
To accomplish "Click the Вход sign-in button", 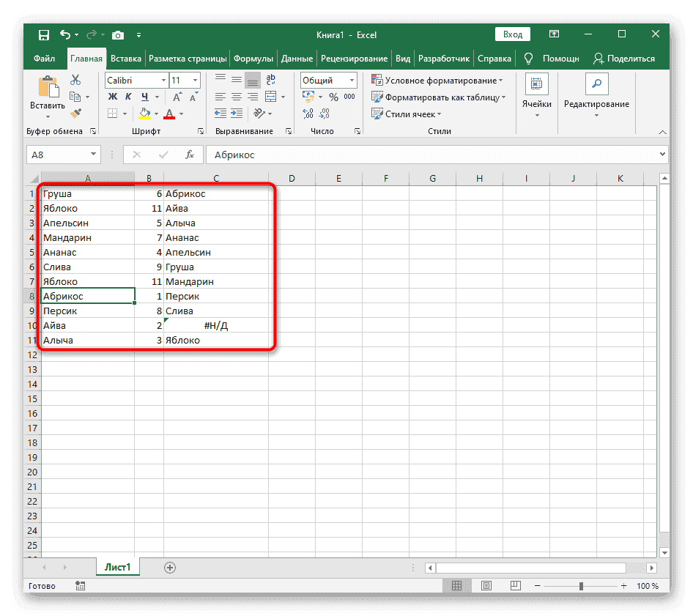I will (x=513, y=34).
